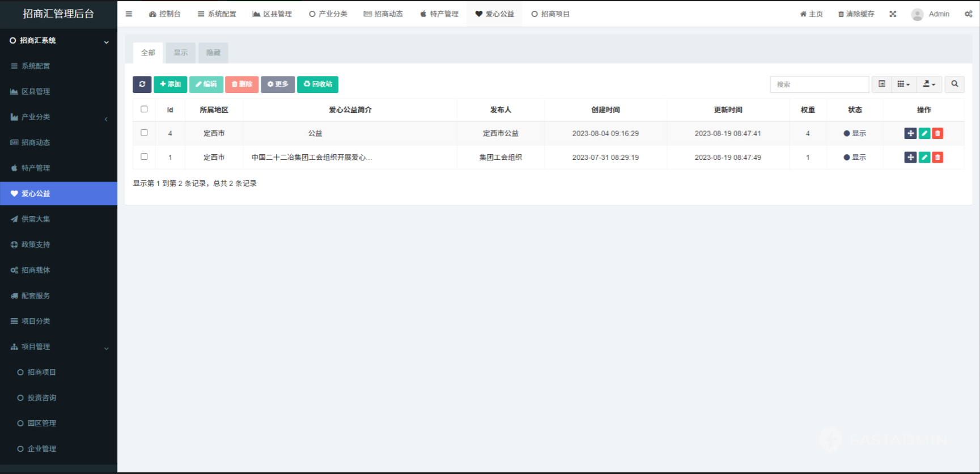Toggle the table card view icon

[x=882, y=84]
